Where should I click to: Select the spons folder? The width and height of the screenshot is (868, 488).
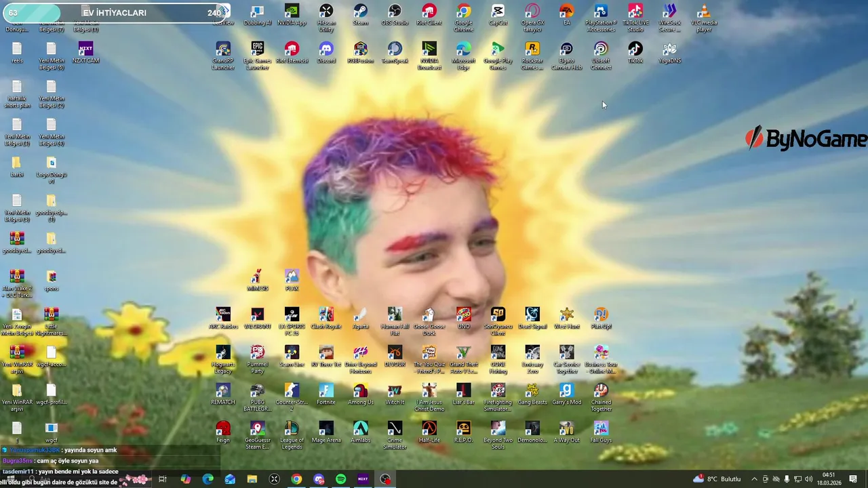(51, 281)
